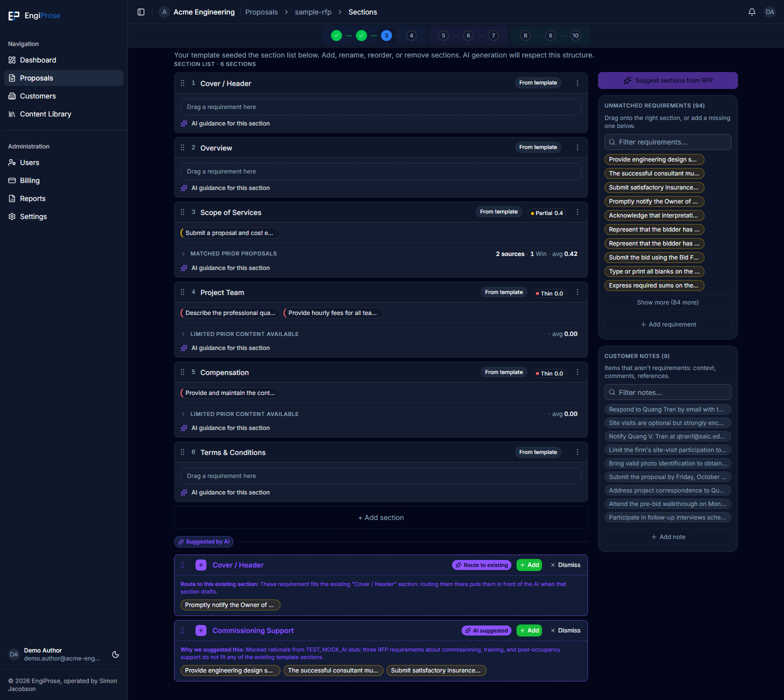The width and height of the screenshot is (784, 700).
Task: Open kebab menu for Overview section
Action: click(577, 147)
